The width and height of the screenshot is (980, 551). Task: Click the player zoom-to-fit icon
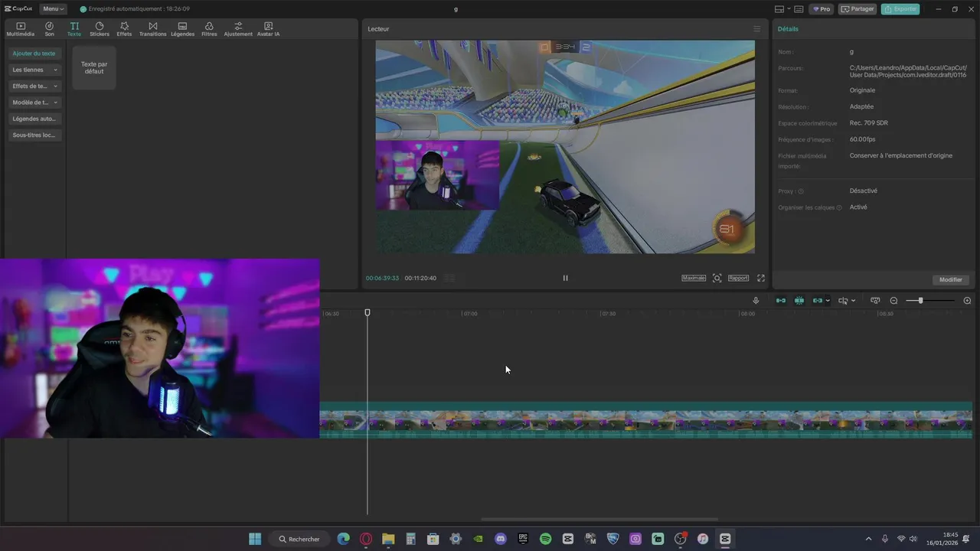click(x=717, y=278)
